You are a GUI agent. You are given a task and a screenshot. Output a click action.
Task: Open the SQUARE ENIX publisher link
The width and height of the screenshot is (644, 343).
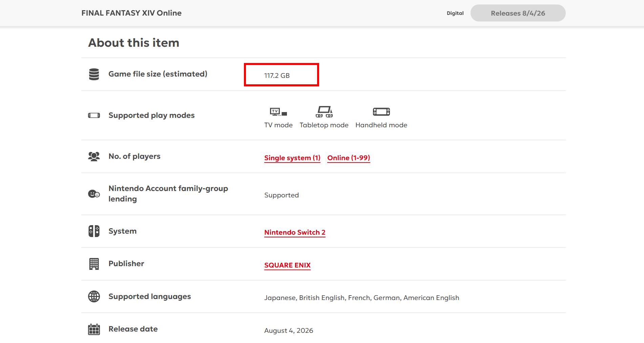pyautogui.click(x=287, y=265)
